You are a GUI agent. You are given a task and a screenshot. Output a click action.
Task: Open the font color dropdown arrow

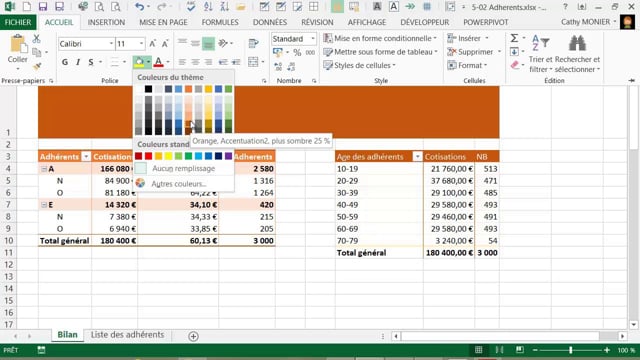[168, 62]
